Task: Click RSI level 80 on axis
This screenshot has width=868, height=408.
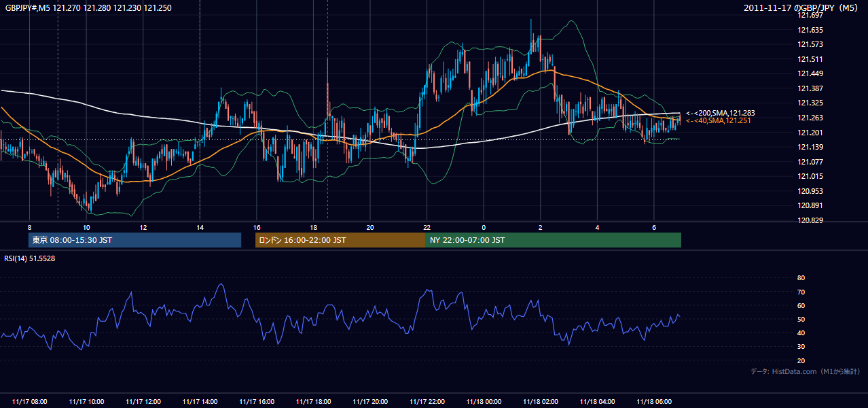Action: [x=801, y=278]
